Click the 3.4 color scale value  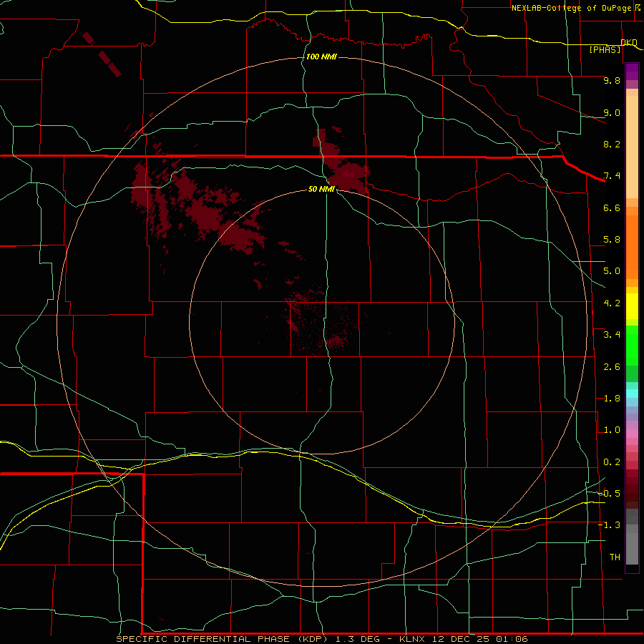(x=612, y=335)
